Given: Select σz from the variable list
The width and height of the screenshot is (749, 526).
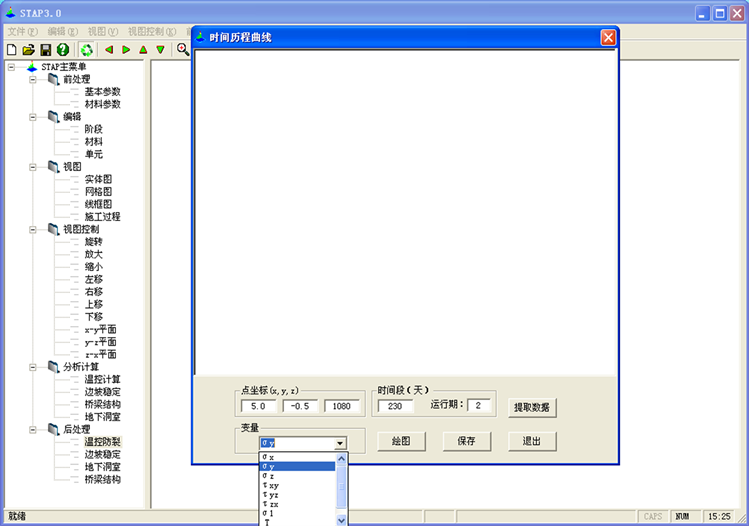Looking at the screenshot, I should pos(268,476).
